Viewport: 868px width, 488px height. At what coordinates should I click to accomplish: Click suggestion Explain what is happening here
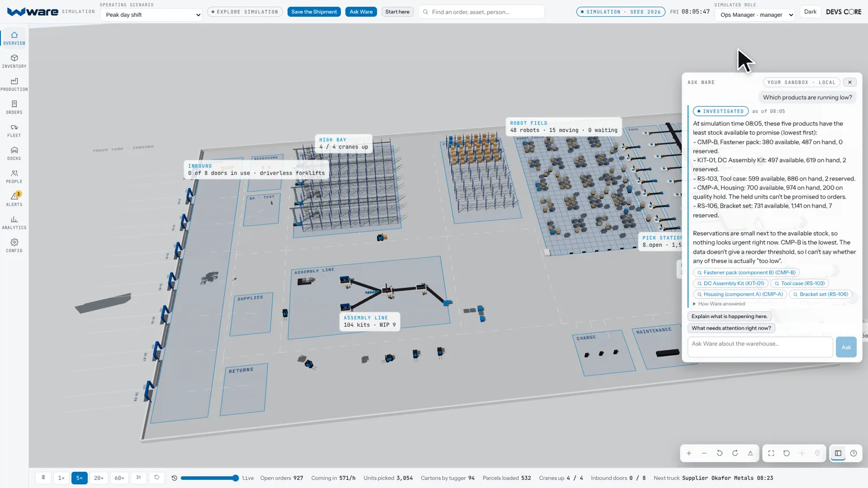(x=729, y=317)
